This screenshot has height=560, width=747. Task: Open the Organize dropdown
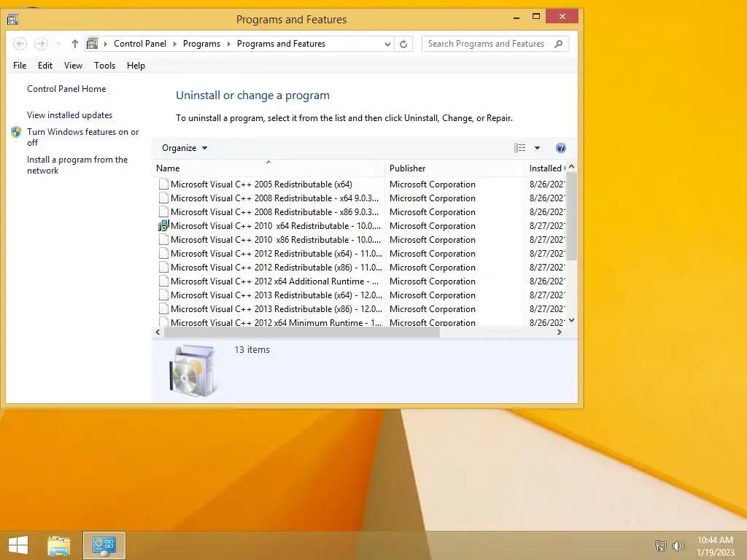(185, 148)
